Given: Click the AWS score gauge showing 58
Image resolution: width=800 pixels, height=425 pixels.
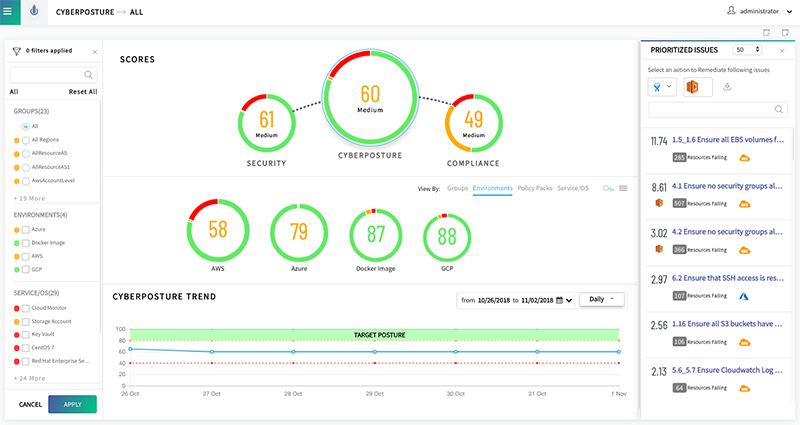Looking at the screenshot, I should click(x=218, y=230).
